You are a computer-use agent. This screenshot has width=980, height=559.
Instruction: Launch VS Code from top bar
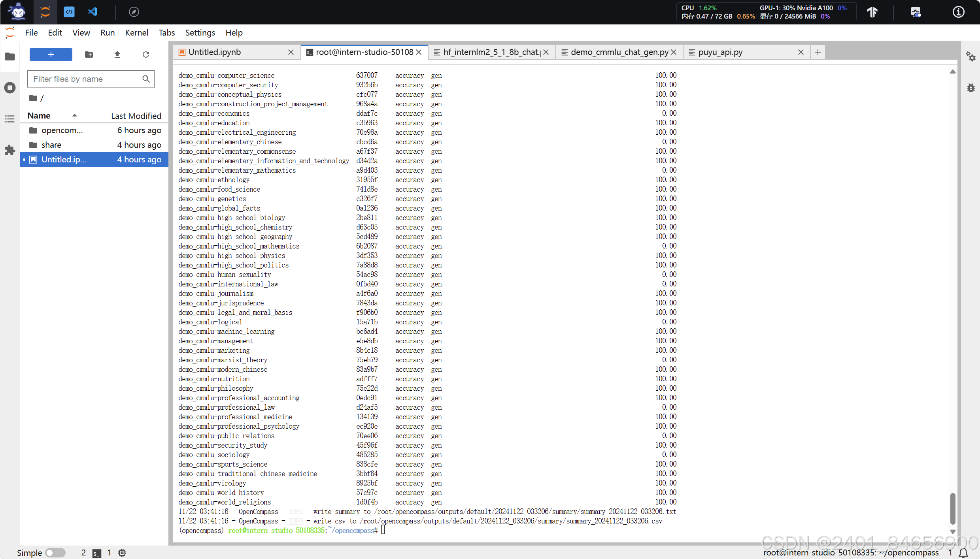click(x=93, y=12)
